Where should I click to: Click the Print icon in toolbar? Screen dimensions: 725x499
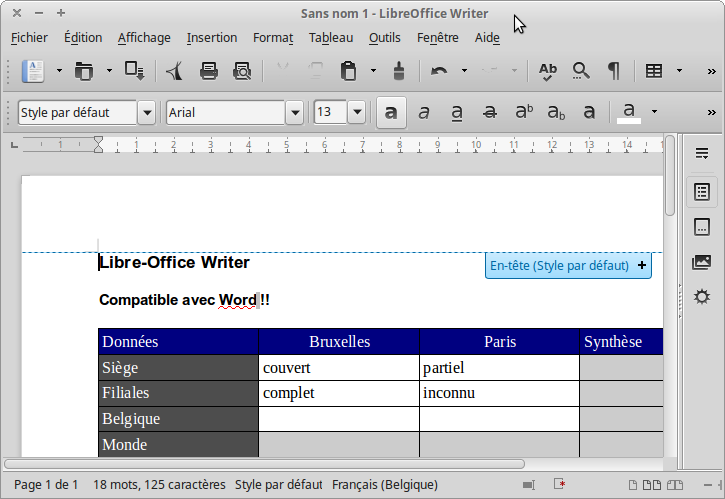209,71
